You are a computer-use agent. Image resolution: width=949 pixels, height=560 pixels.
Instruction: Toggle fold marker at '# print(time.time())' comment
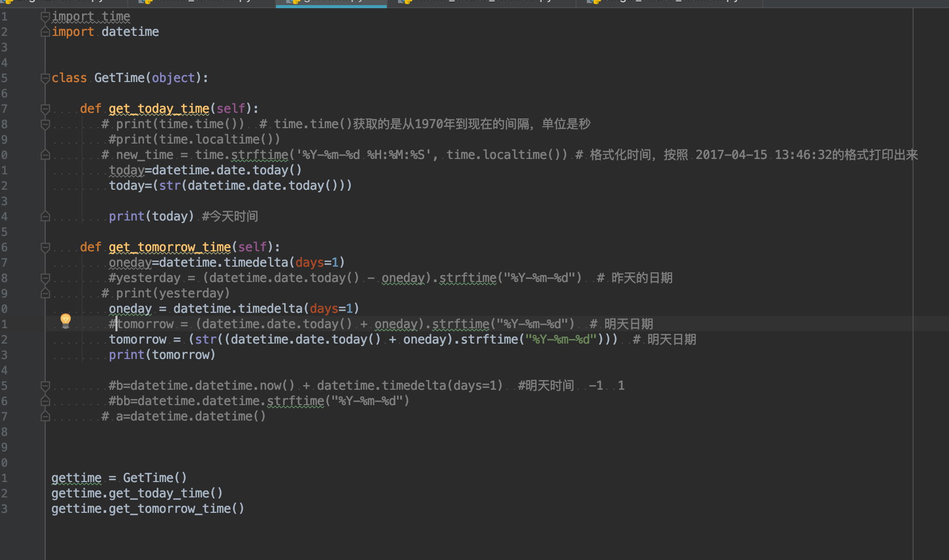click(45, 125)
